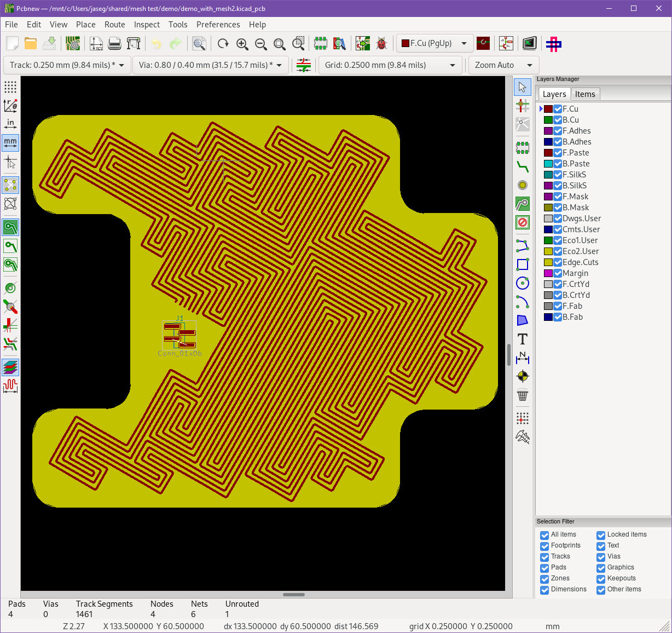Select the Route Tracks tool
672x633 pixels.
523,167
